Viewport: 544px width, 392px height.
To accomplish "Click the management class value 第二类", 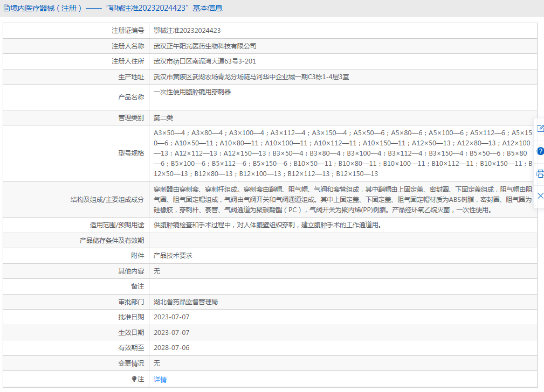I will click(x=163, y=118).
